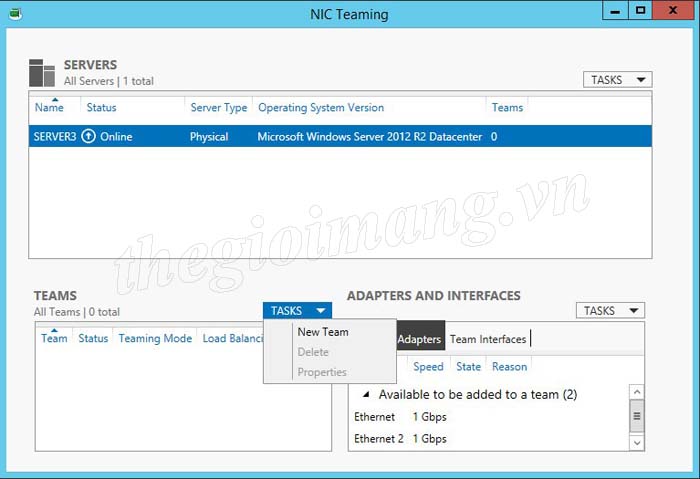Click the NIC Teaming app icon in title bar
The image size is (700, 479).
point(15,14)
